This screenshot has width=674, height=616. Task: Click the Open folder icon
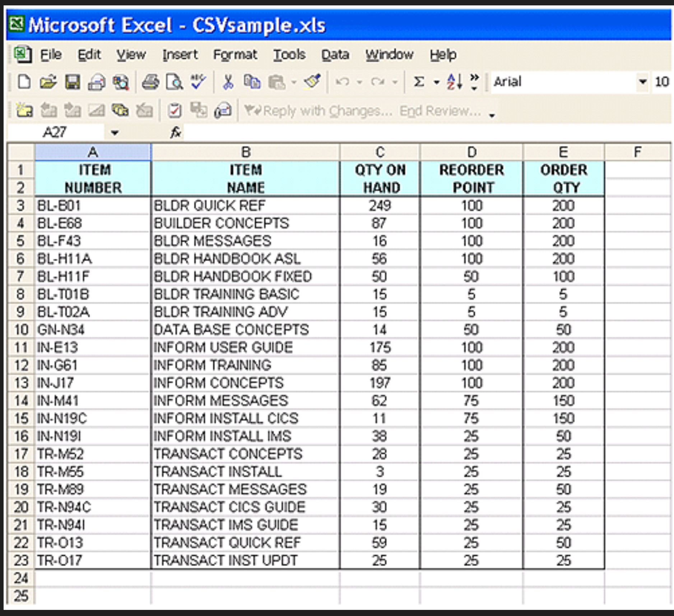pos(48,82)
